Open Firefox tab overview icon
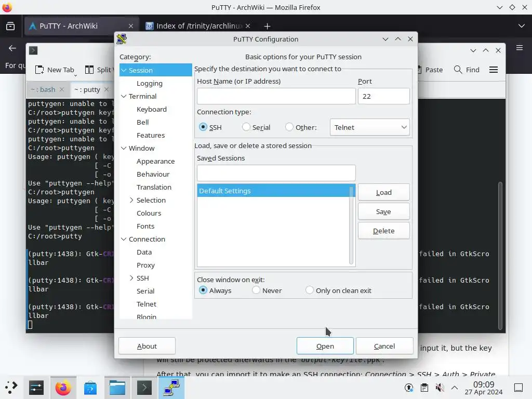 [x=10, y=26]
